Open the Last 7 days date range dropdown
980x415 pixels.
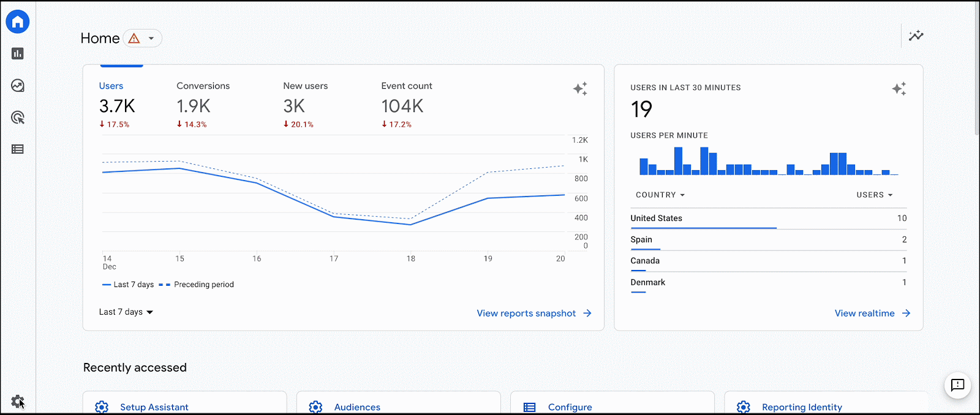click(126, 312)
